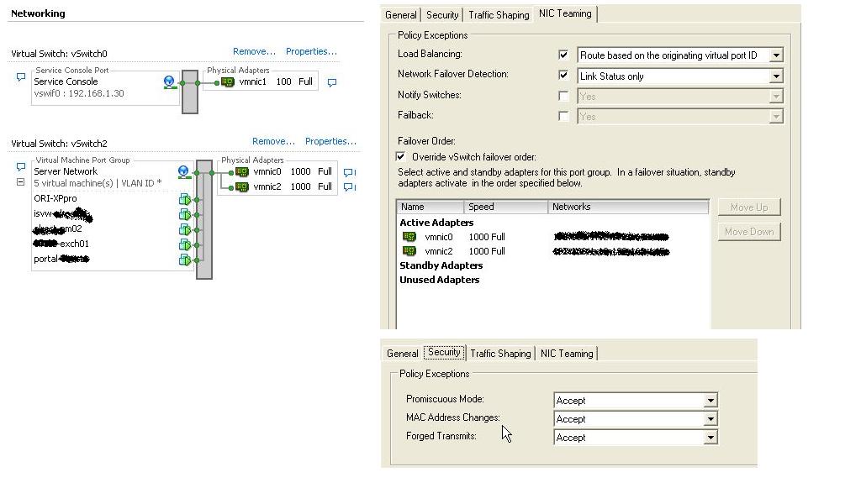
Task: Click the ORI-XPpro virtual machine port icon
Action: coord(184,199)
